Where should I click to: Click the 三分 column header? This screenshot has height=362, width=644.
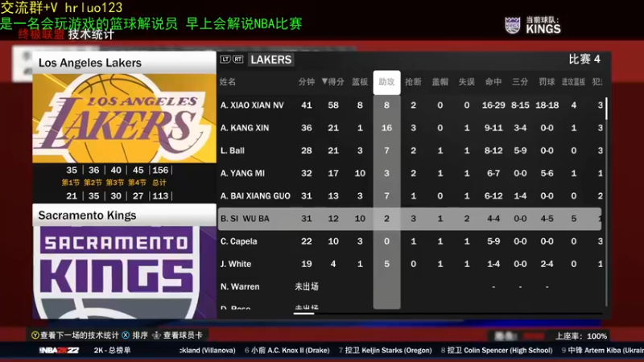pyautogui.click(x=520, y=82)
